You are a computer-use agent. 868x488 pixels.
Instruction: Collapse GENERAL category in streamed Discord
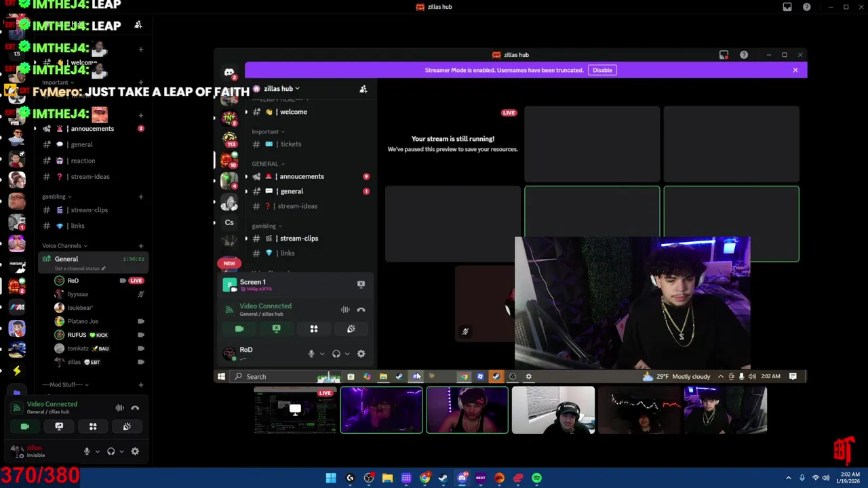pos(268,164)
